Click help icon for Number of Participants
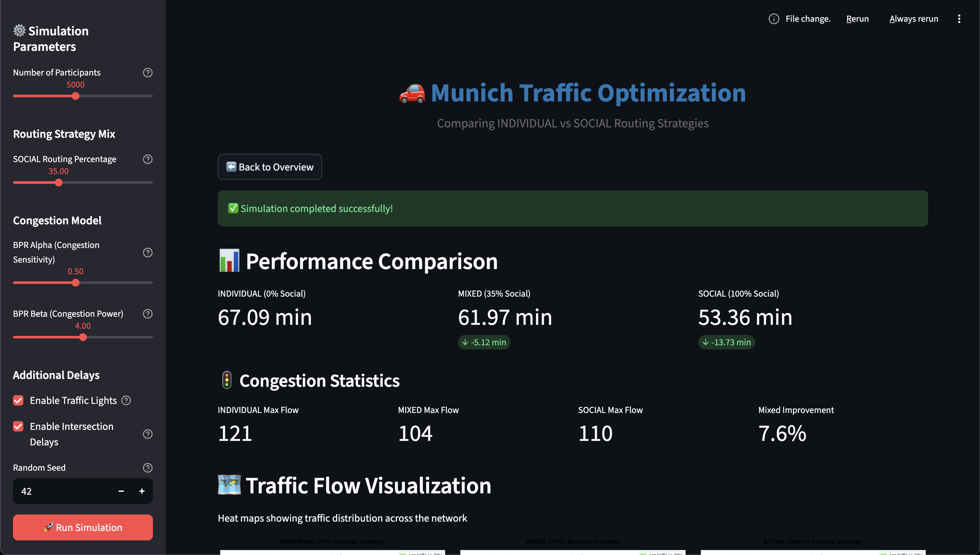 click(147, 72)
